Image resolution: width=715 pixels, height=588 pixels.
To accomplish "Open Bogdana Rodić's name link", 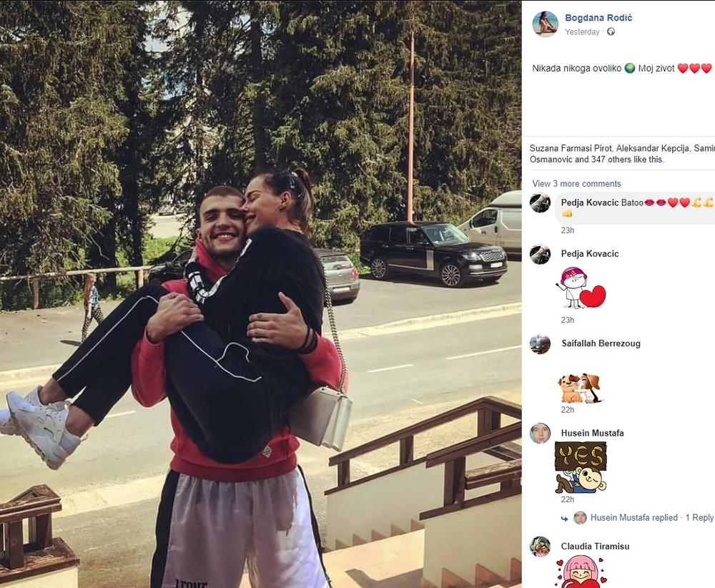I will click(x=598, y=18).
